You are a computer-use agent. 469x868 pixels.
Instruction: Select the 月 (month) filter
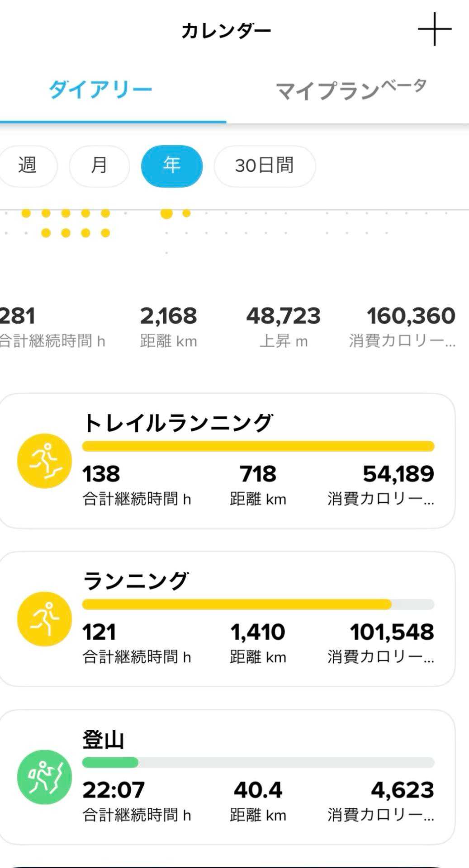tap(99, 166)
